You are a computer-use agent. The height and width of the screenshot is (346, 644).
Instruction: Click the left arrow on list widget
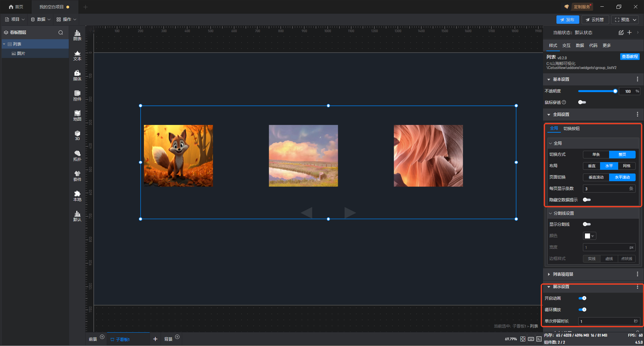tap(307, 213)
